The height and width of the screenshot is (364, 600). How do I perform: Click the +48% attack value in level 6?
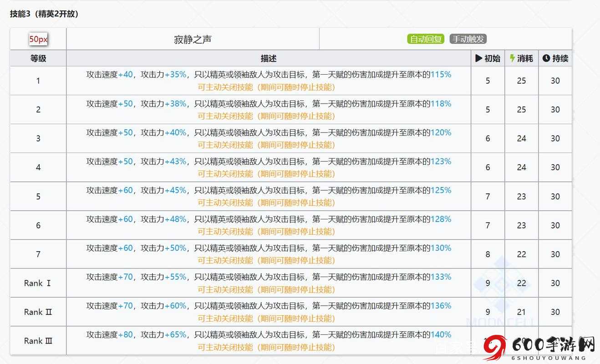click(175, 219)
